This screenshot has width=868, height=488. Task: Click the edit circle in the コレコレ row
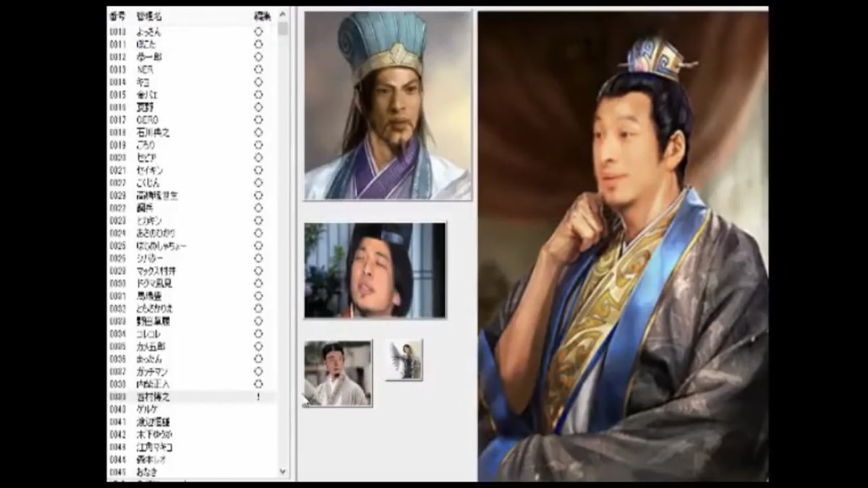click(258, 333)
